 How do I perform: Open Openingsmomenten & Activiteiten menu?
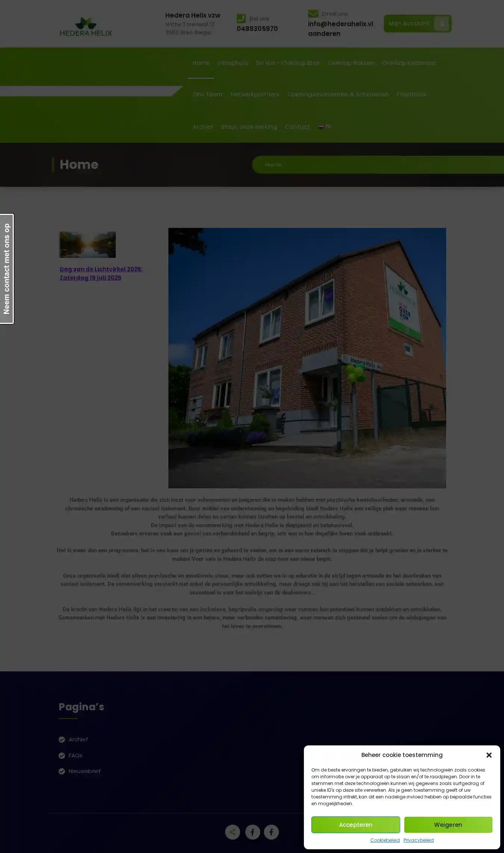[x=337, y=95]
